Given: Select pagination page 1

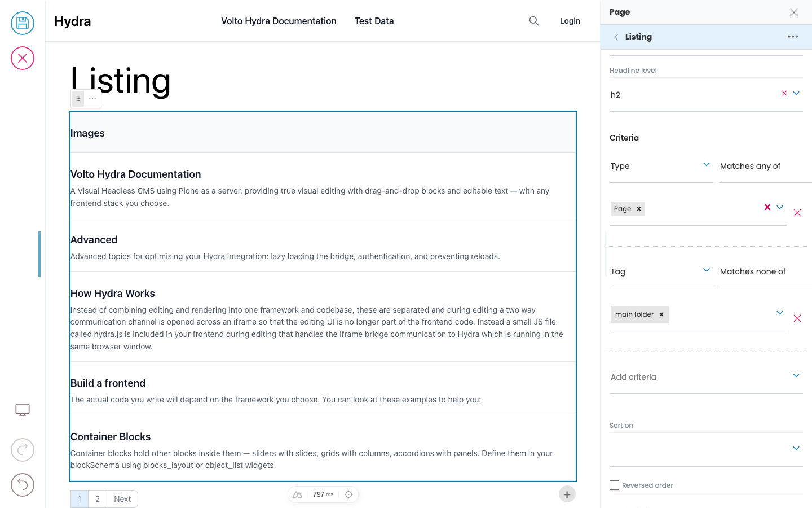Looking at the screenshot, I should [80, 499].
